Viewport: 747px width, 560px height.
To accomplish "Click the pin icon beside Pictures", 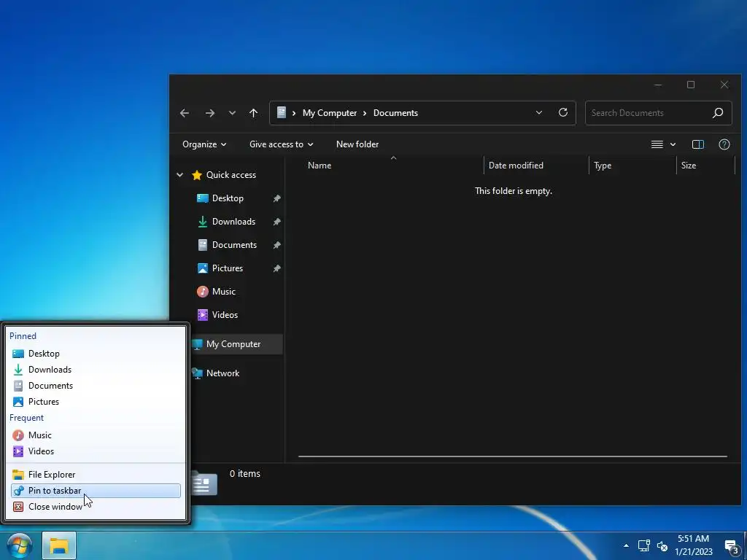I will (276, 268).
